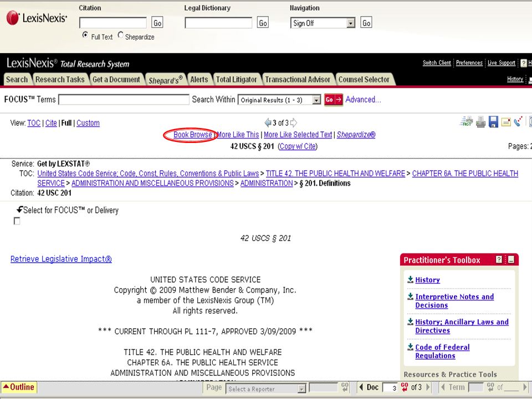Click the printer icon
The image size is (532, 399).
coord(480,122)
